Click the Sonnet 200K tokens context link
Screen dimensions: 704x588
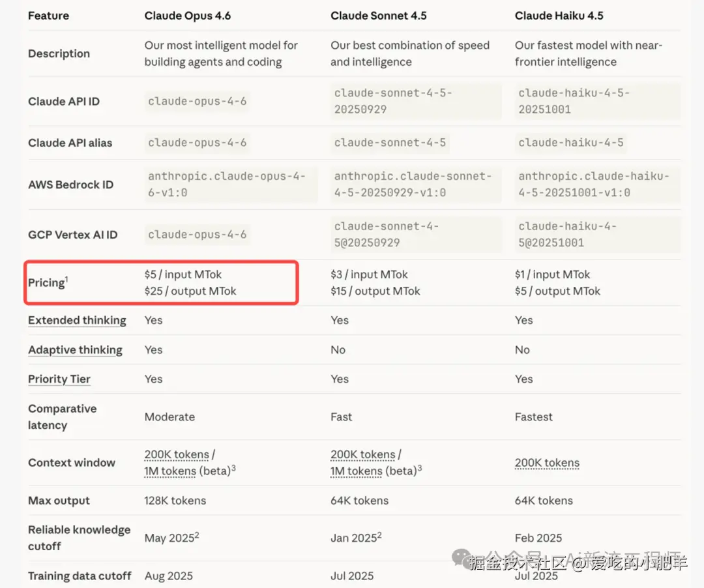363,454
